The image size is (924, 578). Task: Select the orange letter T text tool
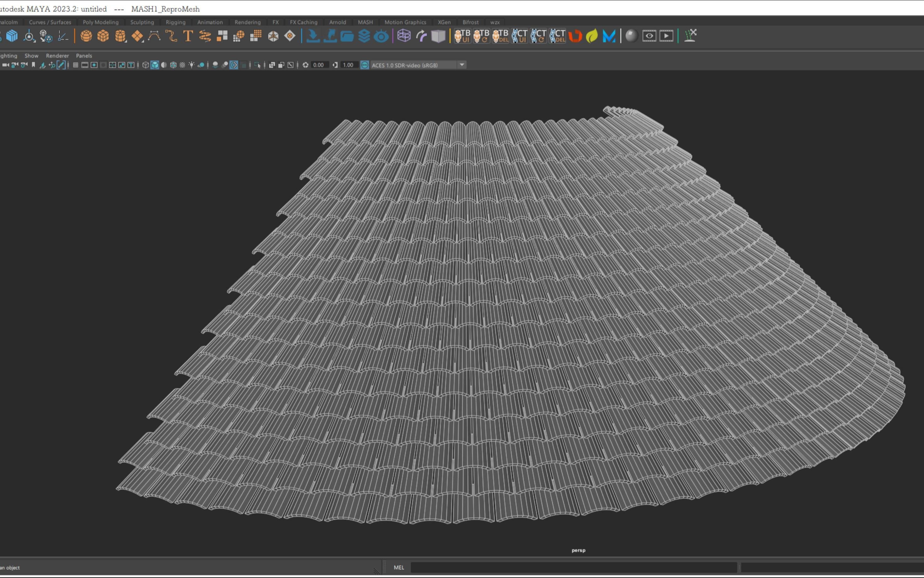(188, 36)
